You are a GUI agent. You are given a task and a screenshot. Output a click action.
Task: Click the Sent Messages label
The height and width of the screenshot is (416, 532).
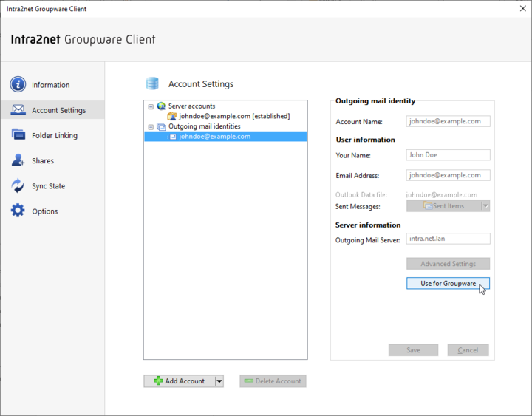point(358,206)
